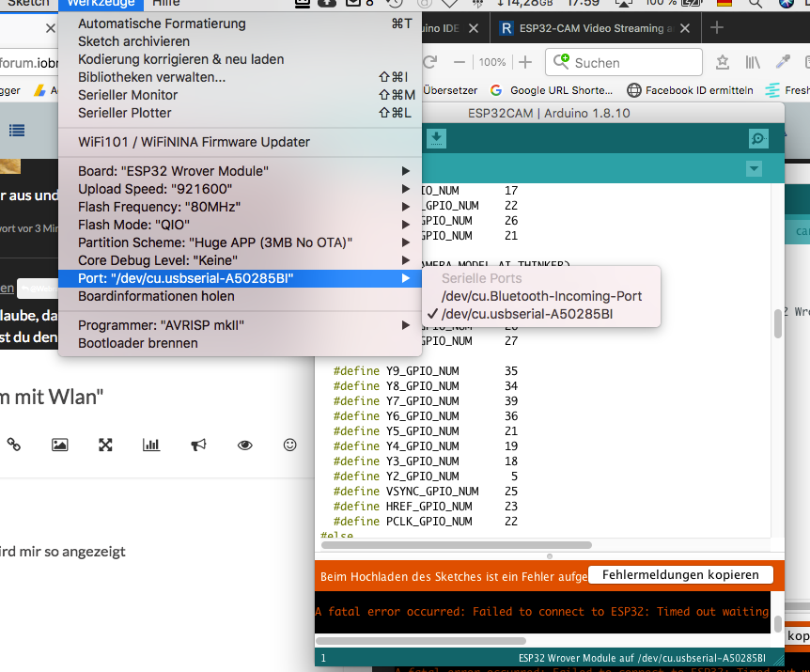Select WiFi101 / WiFiNINA Firmware Updater
Image resolution: width=810 pixels, height=672 pixels.
(x=240, y=142)
